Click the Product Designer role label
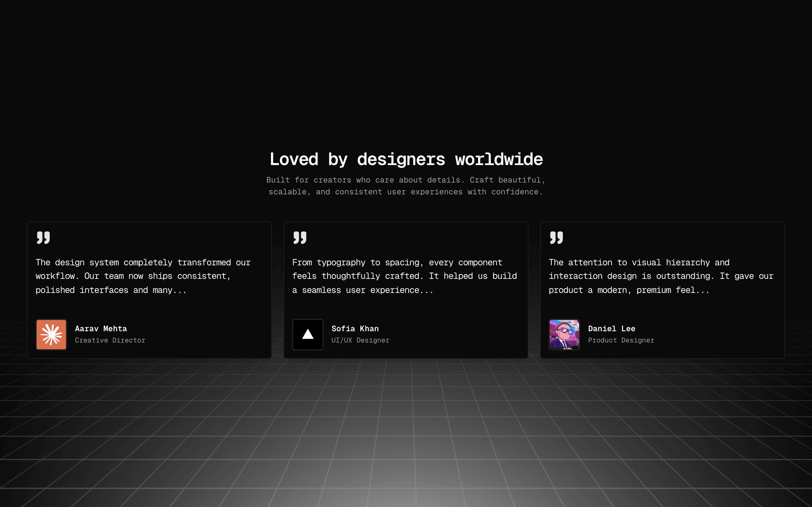 pyautogui.click(x=621, y=340)
